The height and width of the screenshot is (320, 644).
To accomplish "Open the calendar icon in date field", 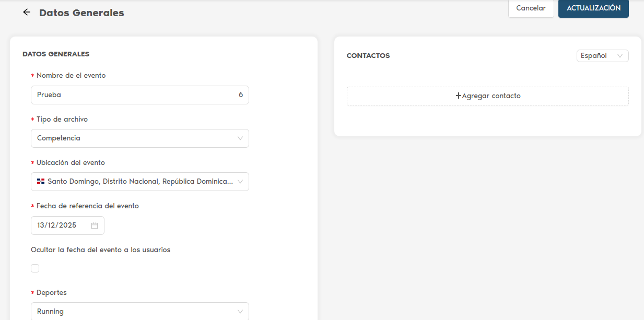I will click(95, 226).
